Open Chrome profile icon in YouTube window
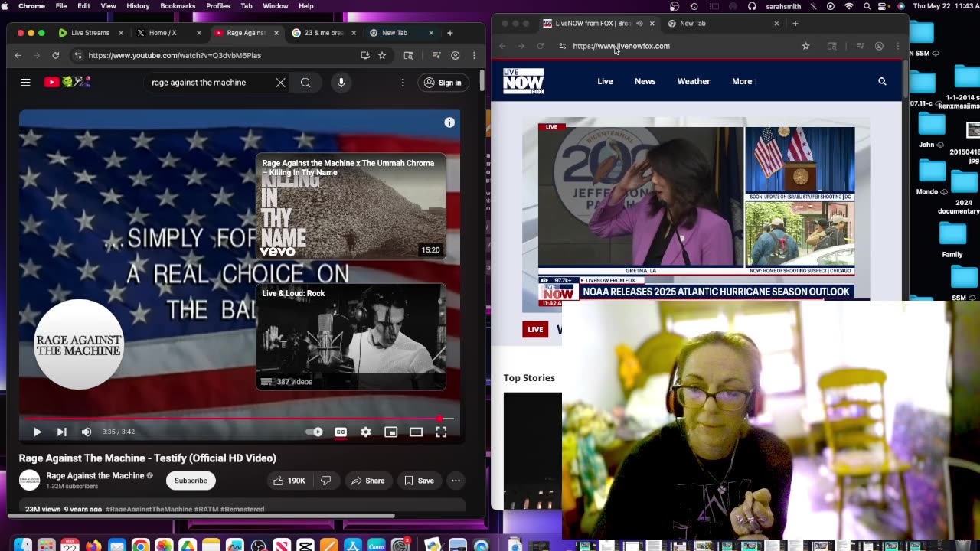The height and width of the screenshot is (551, 980). click(x=456, y=55)
